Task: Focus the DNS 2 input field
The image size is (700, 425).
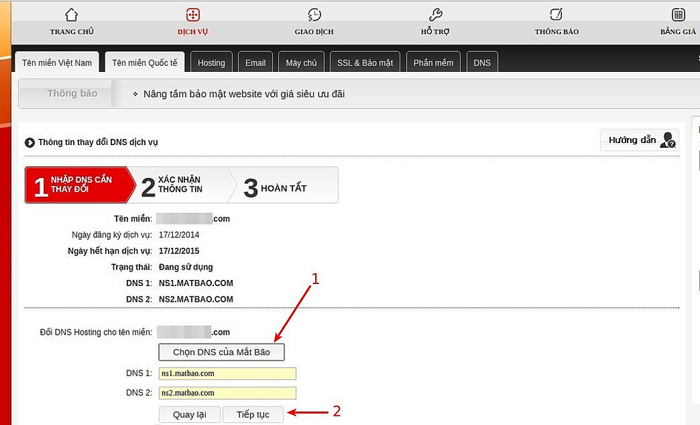Action: [x=227, y=393]
